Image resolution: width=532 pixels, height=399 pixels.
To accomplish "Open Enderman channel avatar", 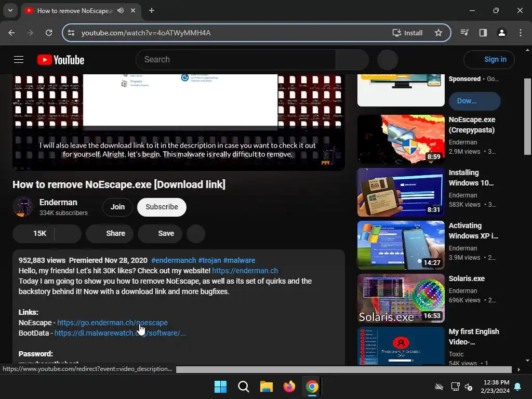I will [x=23, y=207].
